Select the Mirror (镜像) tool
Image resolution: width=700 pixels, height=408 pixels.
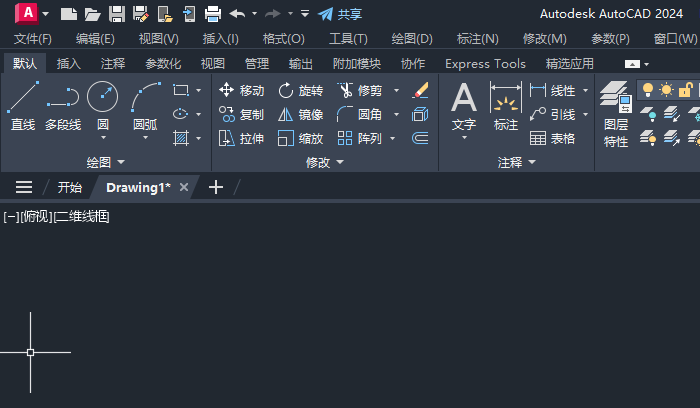pyautogui.click(x=300, y=115)
